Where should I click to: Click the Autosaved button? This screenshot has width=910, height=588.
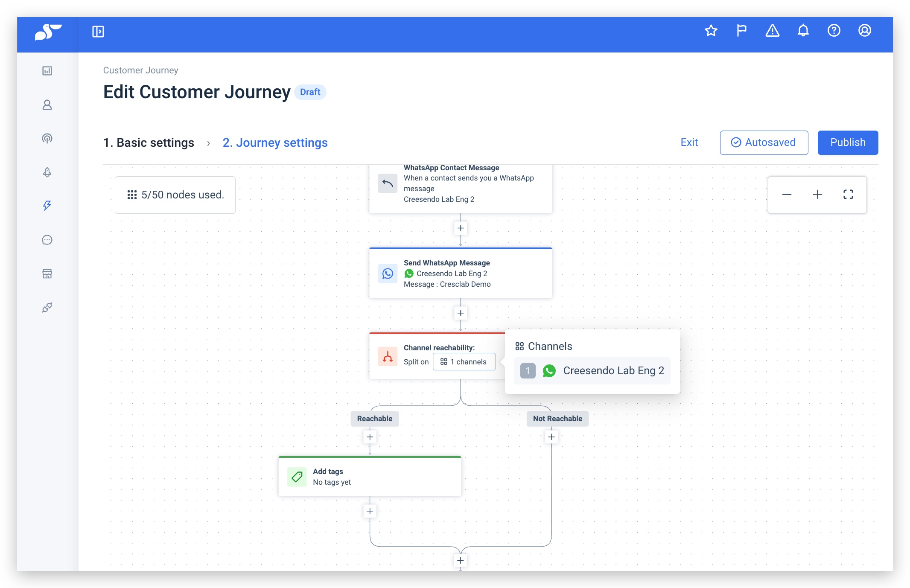click(x=764, y=143)
